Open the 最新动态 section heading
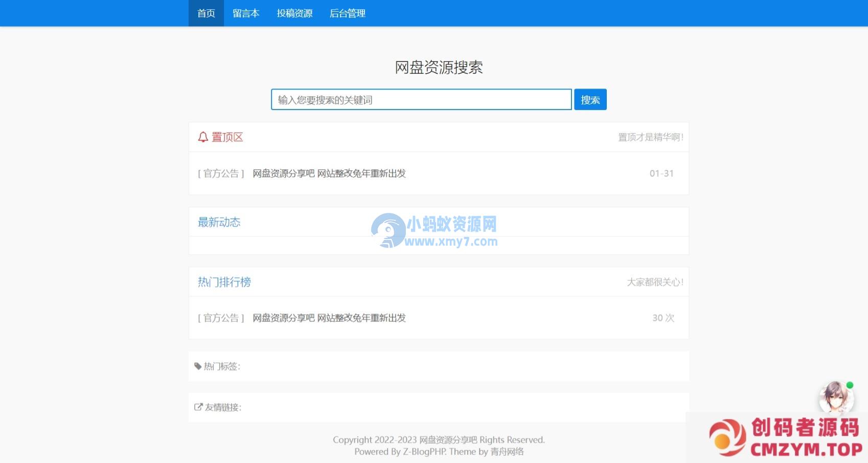The height and width of the screenshot is (463, 868). [219, 222]
